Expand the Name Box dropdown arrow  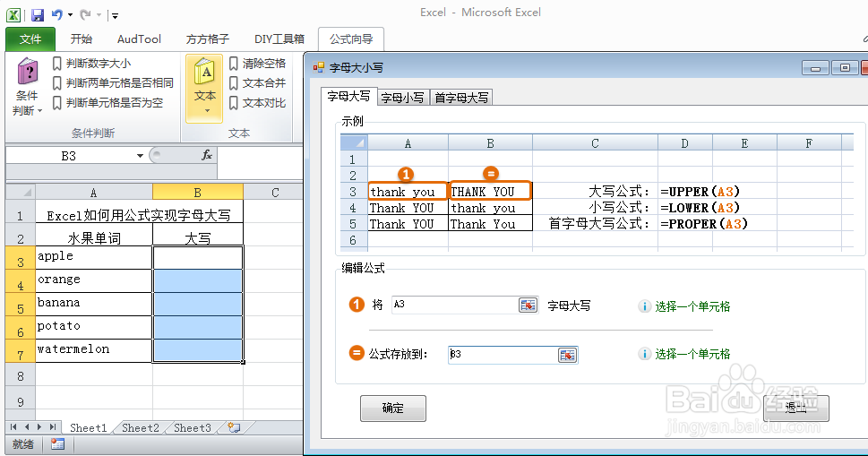140,156
